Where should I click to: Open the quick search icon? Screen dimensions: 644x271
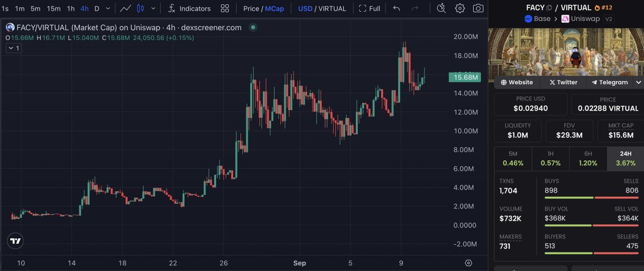pos(441,8)
